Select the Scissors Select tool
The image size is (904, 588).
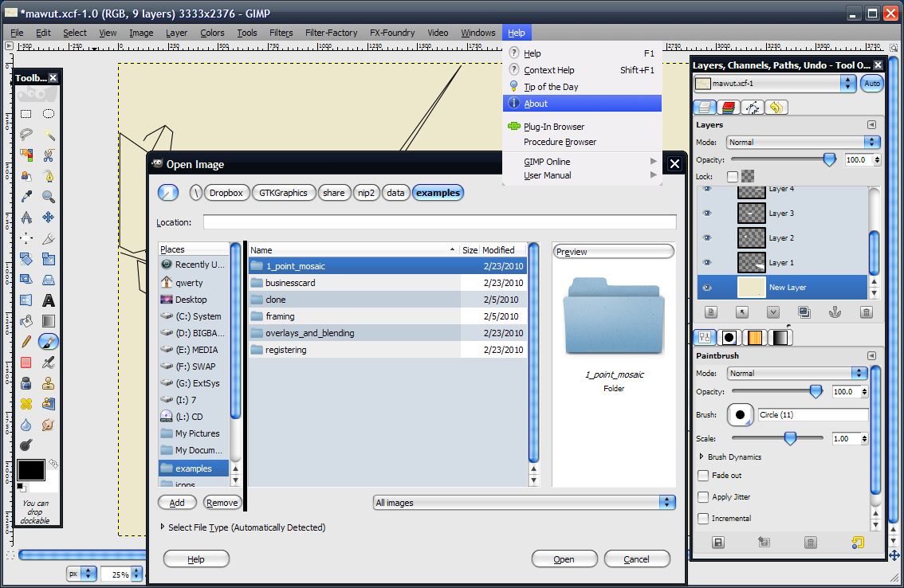click(x=49, y=155)
